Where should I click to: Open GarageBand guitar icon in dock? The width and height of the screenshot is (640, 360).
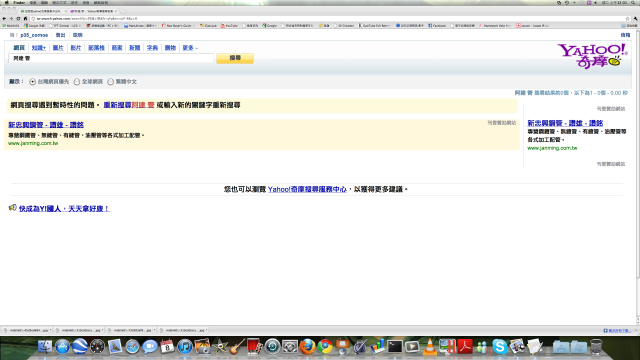237,347
